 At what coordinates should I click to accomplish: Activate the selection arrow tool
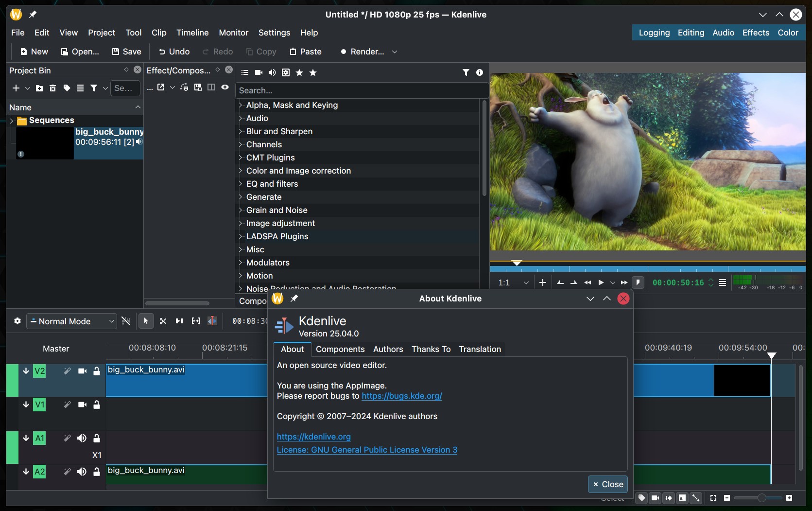[x=146, y=321]
